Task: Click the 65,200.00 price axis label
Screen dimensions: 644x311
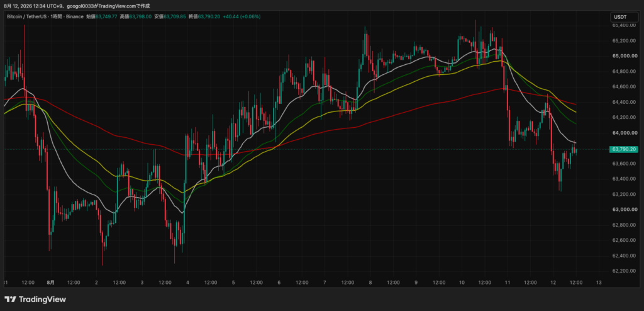Action: coord(625,41)
